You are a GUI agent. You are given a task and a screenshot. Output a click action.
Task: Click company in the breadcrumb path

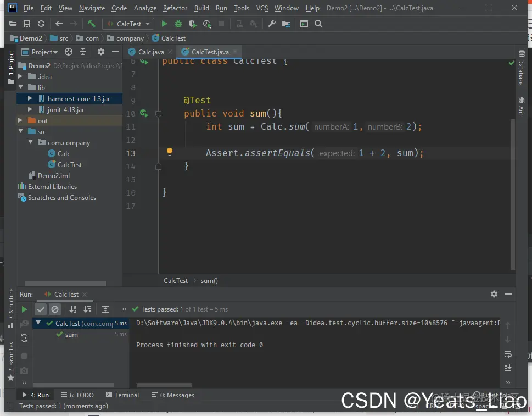pos(130,38)
